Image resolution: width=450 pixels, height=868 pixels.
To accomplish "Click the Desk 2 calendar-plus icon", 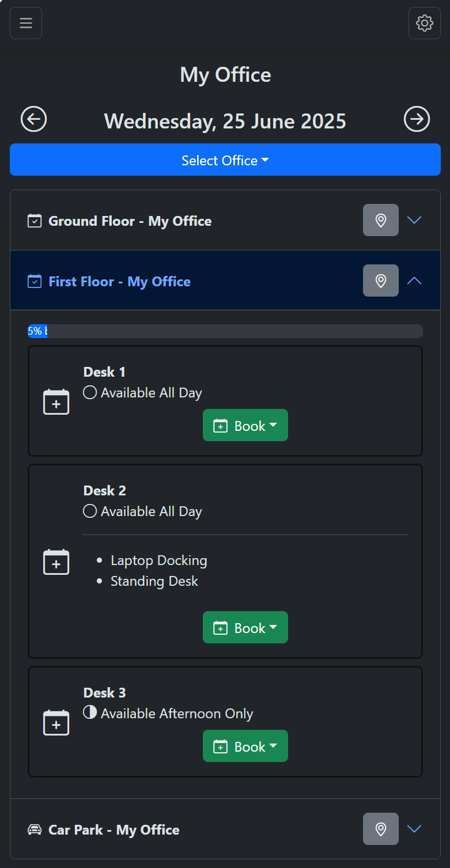I will (56, 562).
